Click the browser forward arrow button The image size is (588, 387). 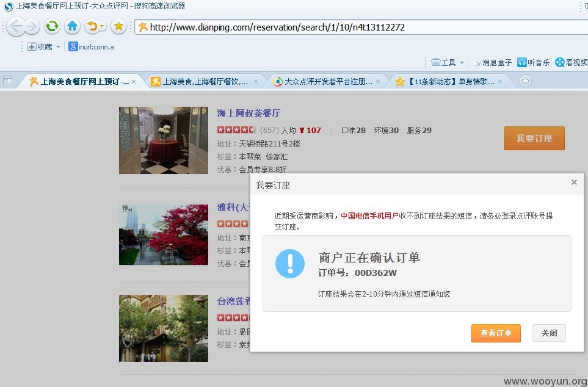pos(32,27)
